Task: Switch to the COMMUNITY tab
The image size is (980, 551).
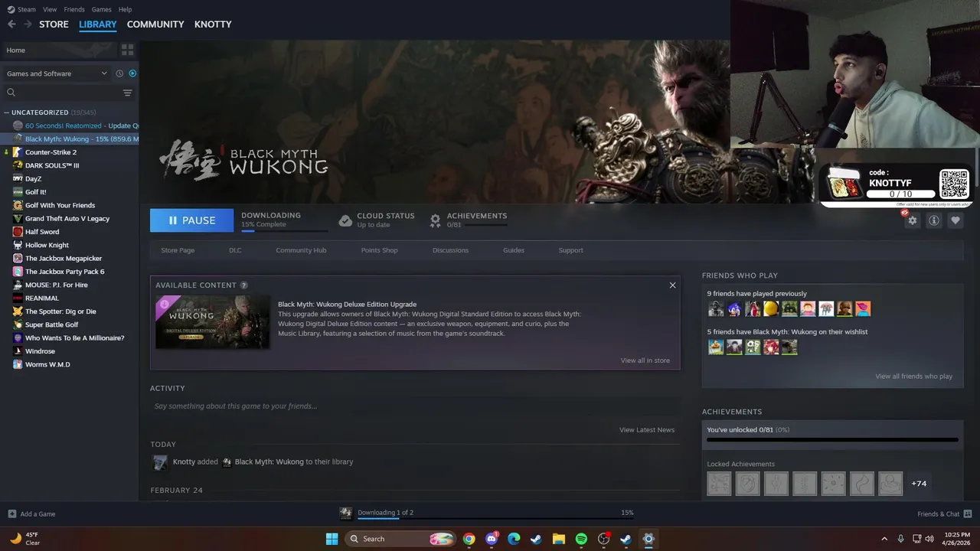Action: [155, 24]
